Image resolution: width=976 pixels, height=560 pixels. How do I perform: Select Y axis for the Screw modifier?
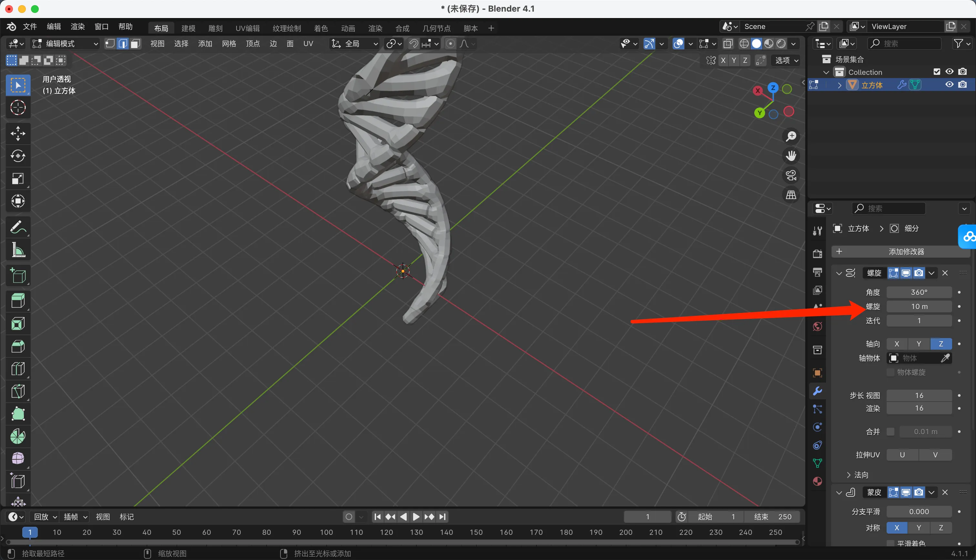[x=919, y=344]
